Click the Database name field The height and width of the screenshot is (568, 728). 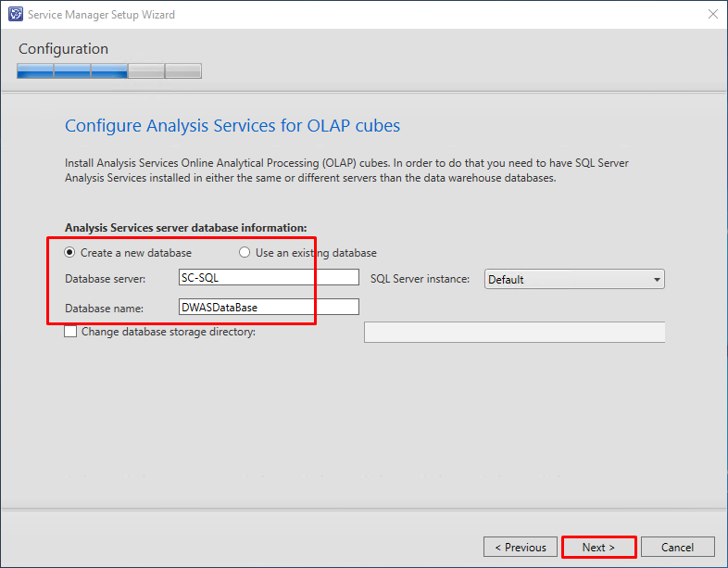(x=269, y=307)
